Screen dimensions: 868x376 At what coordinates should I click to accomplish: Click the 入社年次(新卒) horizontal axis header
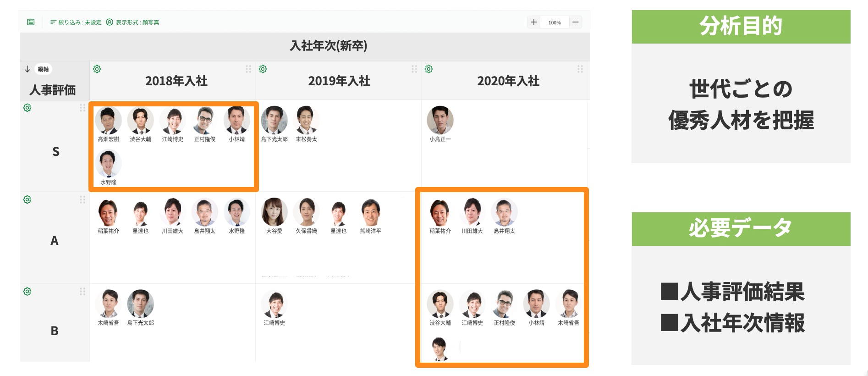point(328,46)
